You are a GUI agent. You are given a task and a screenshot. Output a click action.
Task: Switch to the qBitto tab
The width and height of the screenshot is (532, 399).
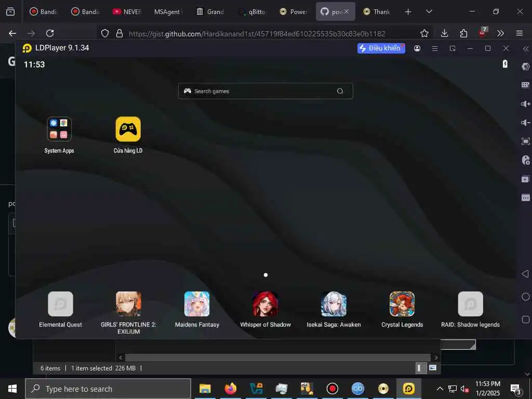[x=253, y=11]
